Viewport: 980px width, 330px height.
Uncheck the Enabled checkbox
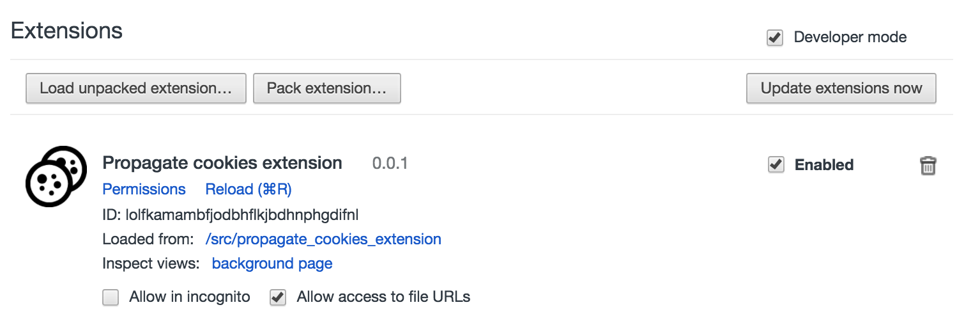[x=776, y=165]
